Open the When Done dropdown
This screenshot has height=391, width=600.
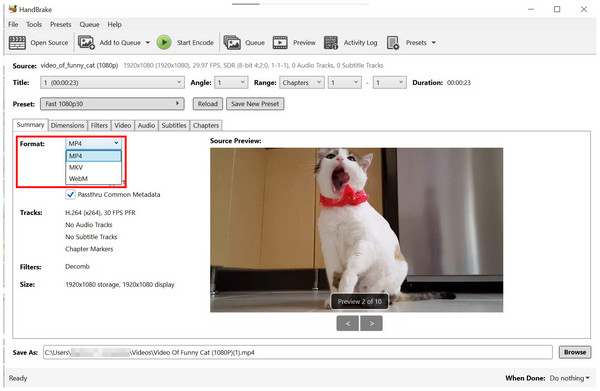[570, 378]
